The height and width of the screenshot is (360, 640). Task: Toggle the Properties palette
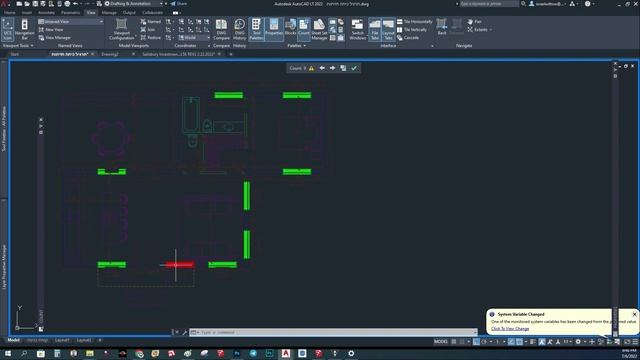point(274,29)
